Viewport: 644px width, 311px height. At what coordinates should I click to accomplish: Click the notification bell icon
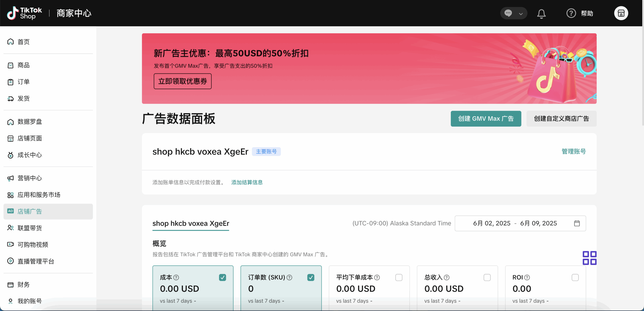coord(541,14)
